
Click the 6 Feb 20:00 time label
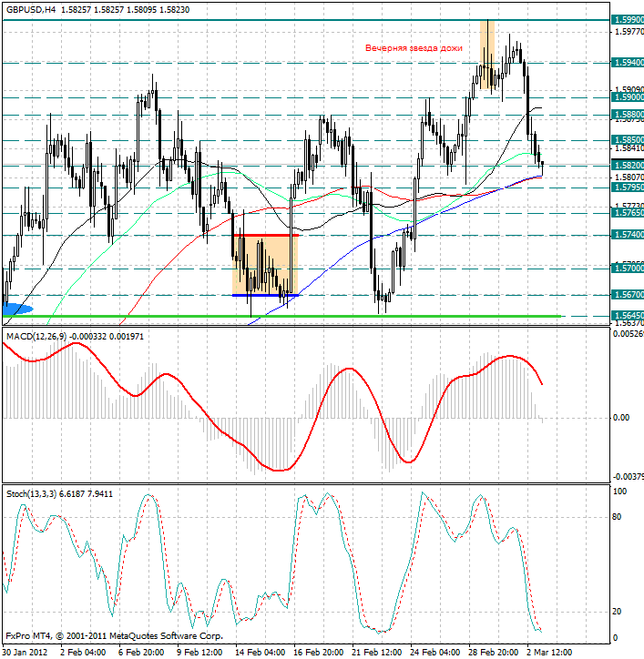click(x=142, y=653)
